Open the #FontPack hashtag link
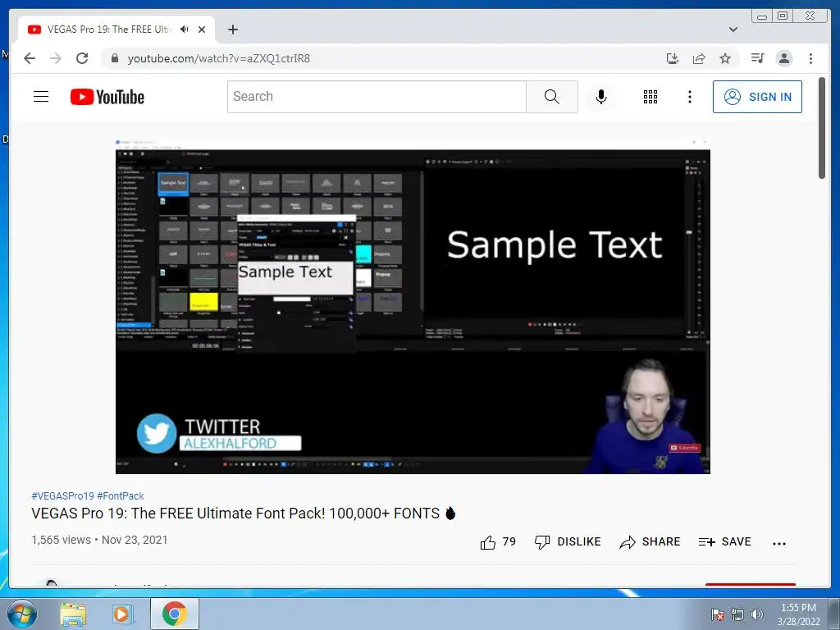This screenshot has height=630, width=840. coord(121,496)
